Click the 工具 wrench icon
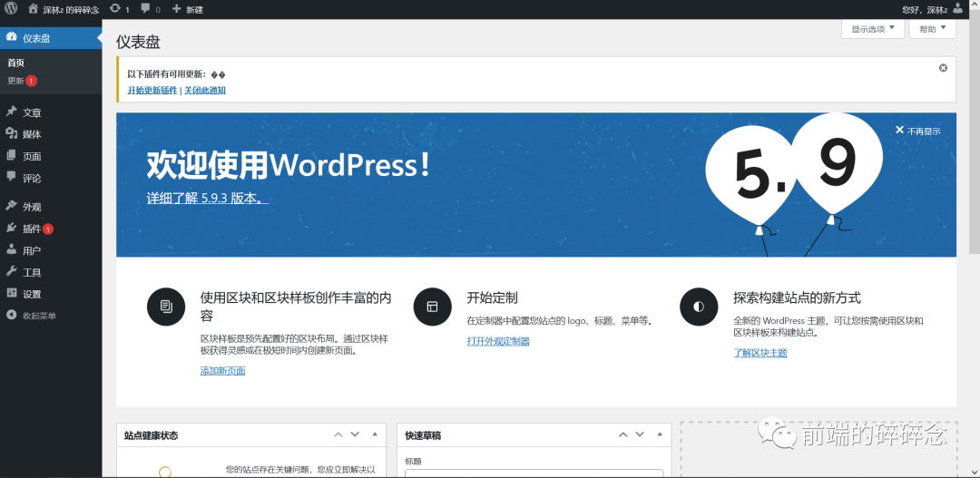 click(11, 272)
